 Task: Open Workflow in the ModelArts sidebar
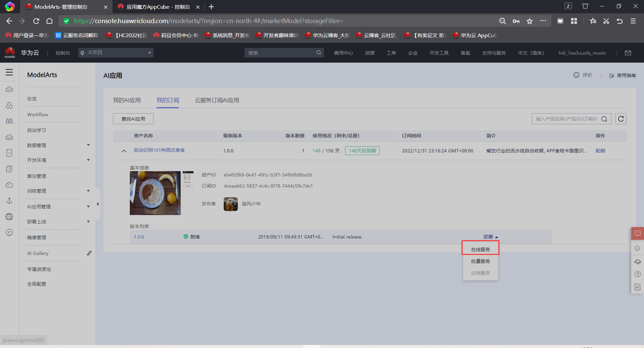[x=38, y=115]
